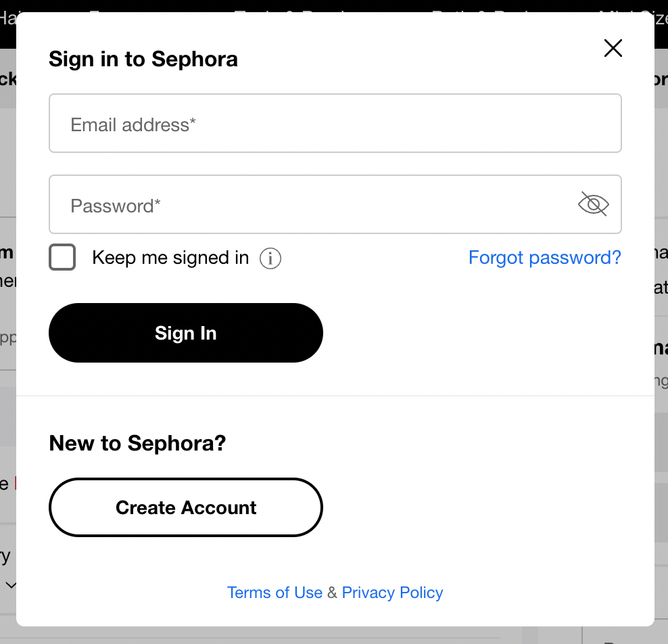Focus the Email address input field
668x644 pixels.
click(335, 123)
